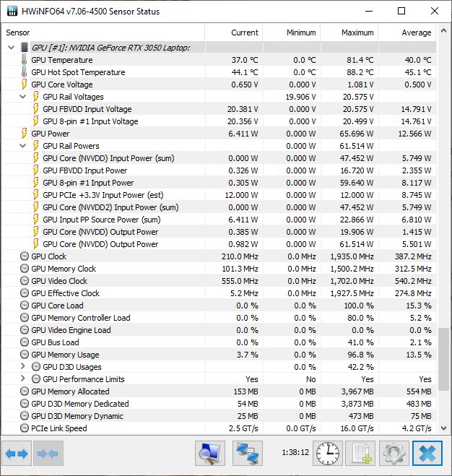Click lightning icon beside GPU Core Voltage
452x476 pixels.
point(24,85)
